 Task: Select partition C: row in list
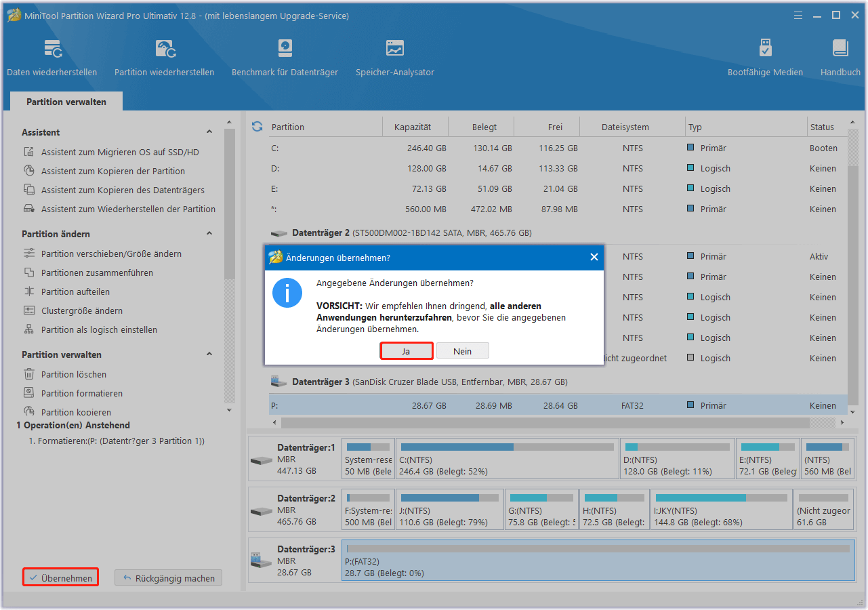pyautogui.click(x=558, y=148)
